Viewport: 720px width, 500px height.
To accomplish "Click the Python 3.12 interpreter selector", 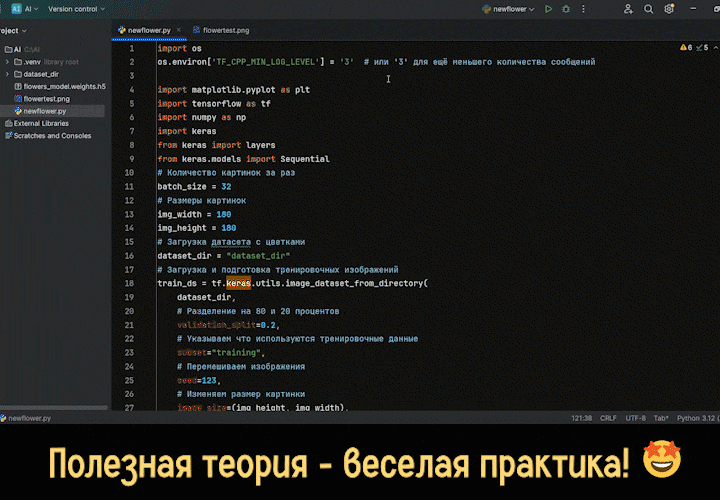I will (694, 419).
